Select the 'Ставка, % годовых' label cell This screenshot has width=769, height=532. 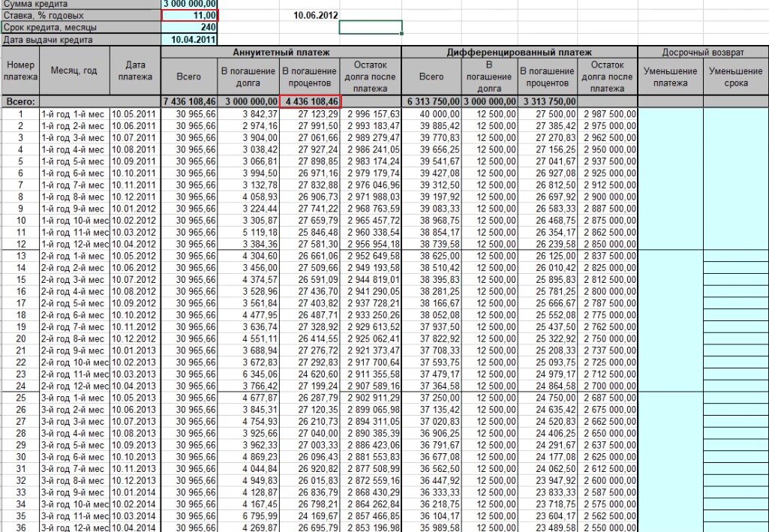(82, 15)
